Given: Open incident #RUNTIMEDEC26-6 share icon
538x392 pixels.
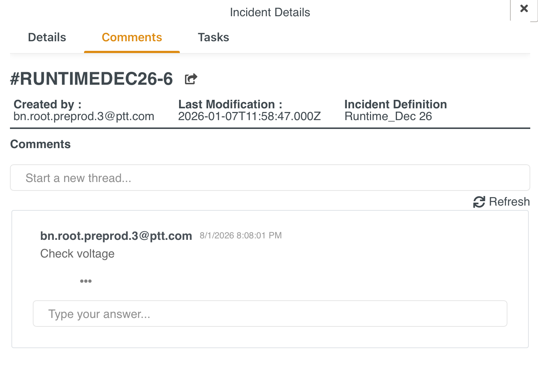Looking at the screenshot, I should [x=191, y=79].
